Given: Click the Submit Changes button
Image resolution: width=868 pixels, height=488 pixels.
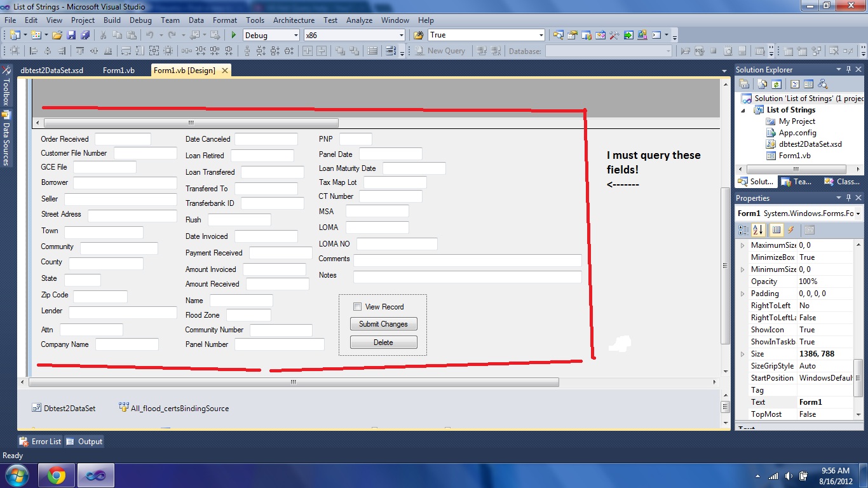Looking at the screenshot, I should point(383,324).
